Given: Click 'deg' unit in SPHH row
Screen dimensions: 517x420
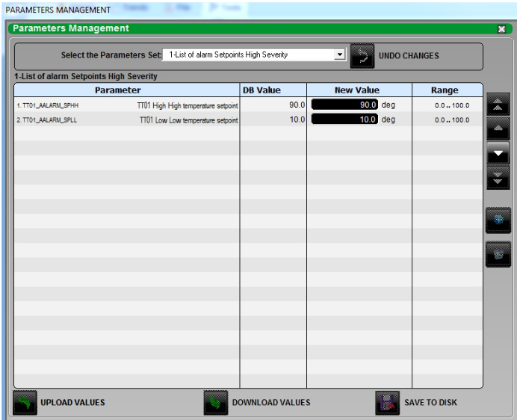Looking at the screenshot, I should (x=388, y=105).
